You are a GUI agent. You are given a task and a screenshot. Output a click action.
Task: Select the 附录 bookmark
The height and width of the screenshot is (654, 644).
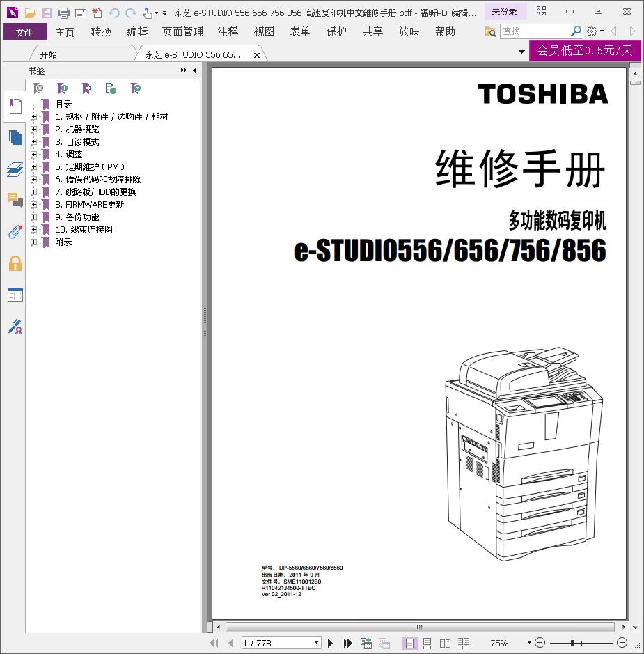pos(64,242)
